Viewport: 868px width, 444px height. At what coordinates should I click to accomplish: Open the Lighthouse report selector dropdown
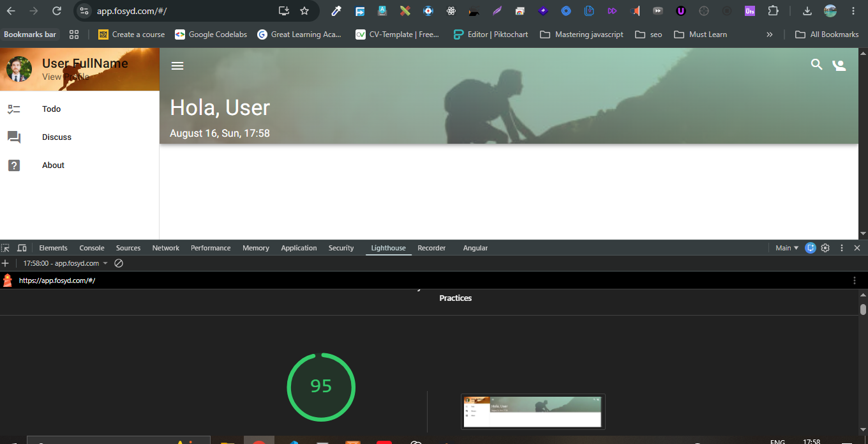pyautogui.click(x=66, y=263)
